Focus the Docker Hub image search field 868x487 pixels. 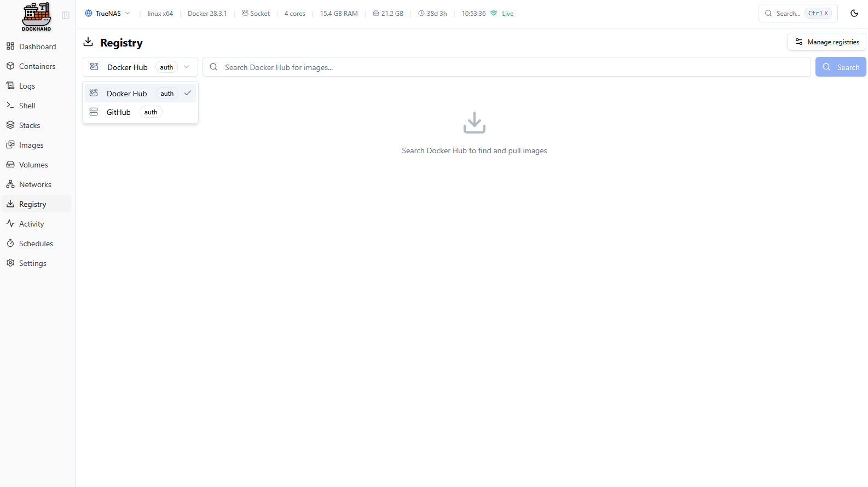506,67
